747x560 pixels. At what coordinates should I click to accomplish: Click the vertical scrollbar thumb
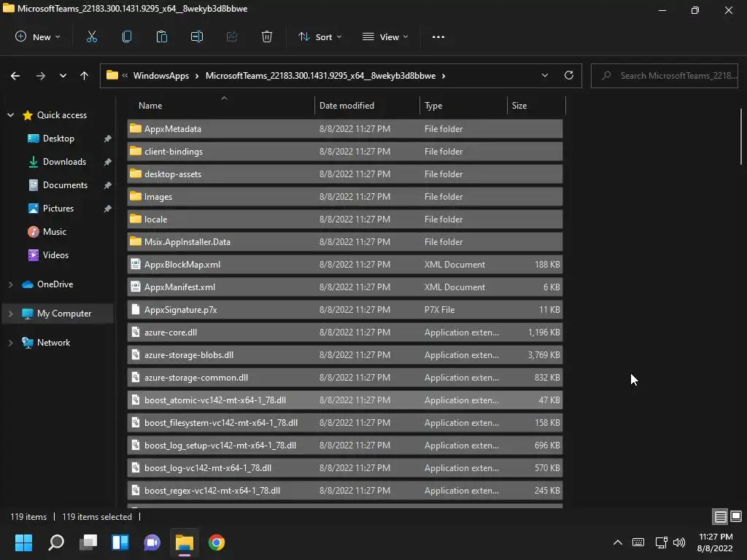741,136
